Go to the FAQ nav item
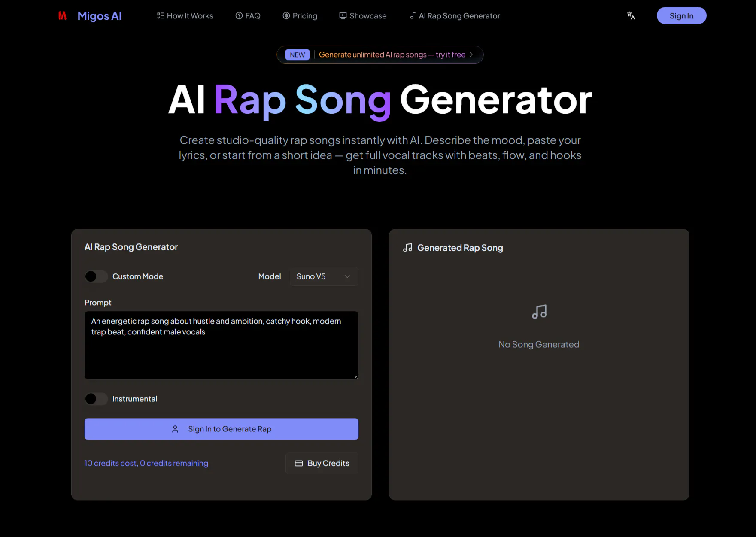756x537 pixels. [x=248, y=16]
